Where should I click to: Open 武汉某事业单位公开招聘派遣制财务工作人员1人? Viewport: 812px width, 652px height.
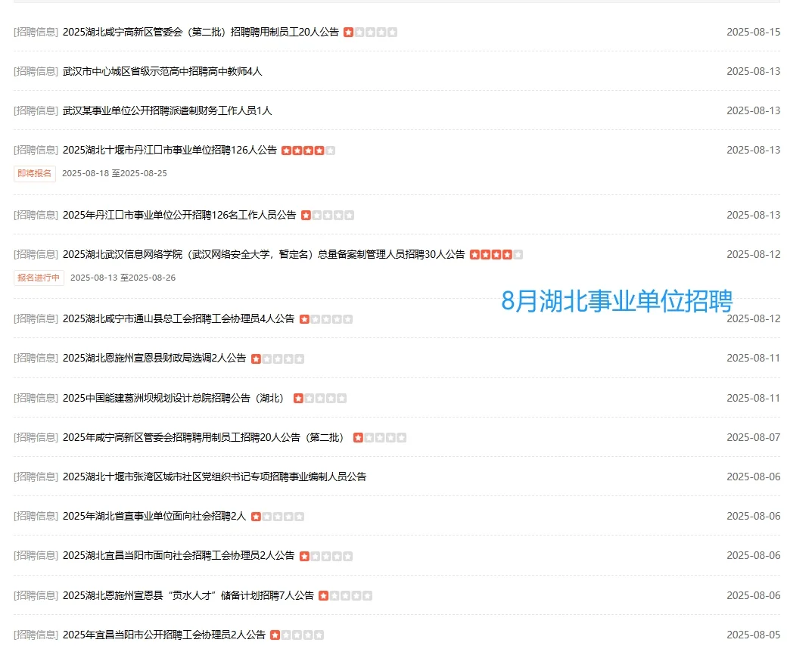[x=166, y=110]
